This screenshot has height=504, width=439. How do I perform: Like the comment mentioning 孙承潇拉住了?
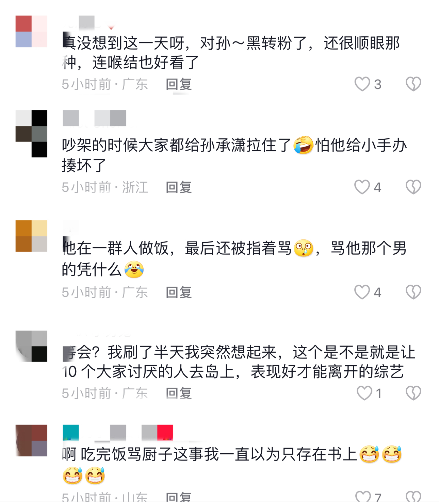tap(362, 187)
